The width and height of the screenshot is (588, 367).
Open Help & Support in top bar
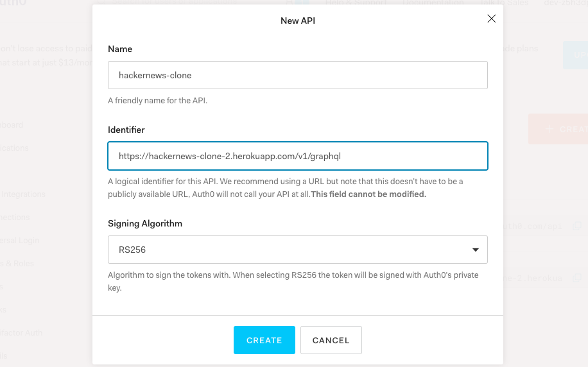[x=356, y=3]
